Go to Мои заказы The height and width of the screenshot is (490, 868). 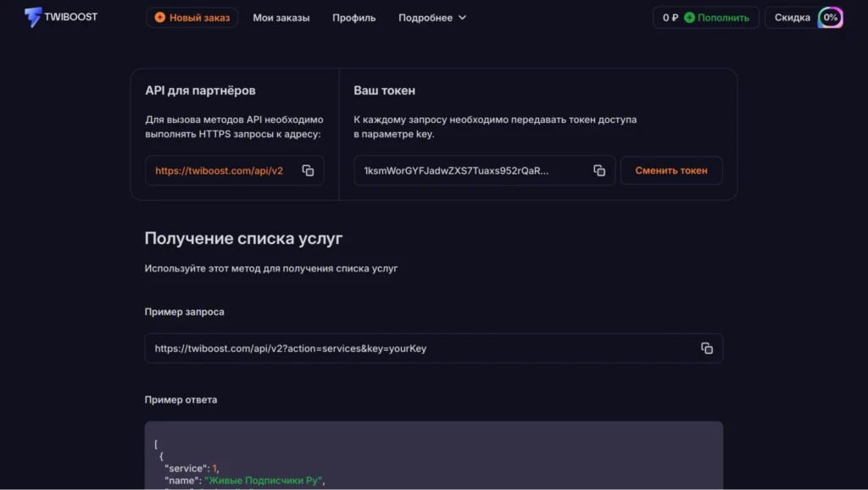pos(281,18)
